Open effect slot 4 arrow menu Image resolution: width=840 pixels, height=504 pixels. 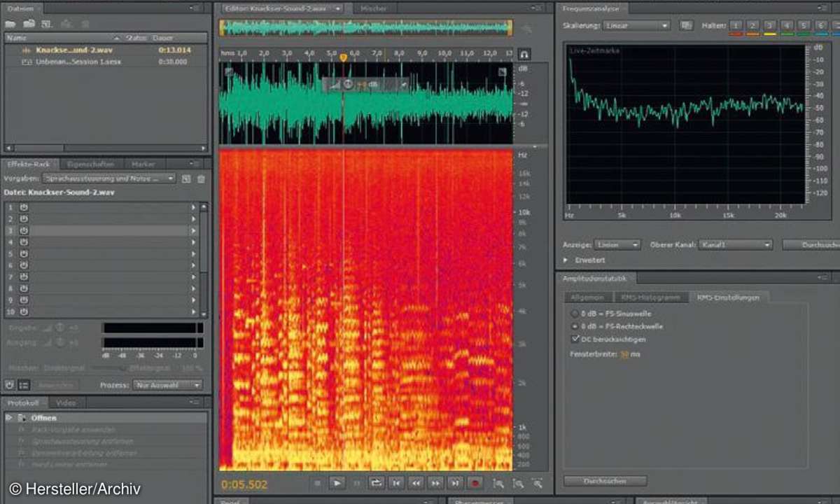coord(194,242)
